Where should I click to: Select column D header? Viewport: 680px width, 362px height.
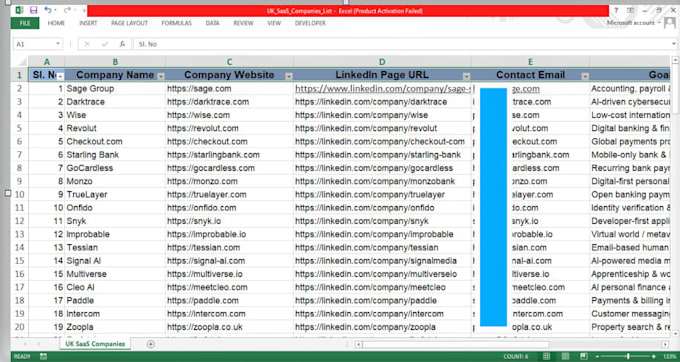pyautogui.click(x=382, y=62)
